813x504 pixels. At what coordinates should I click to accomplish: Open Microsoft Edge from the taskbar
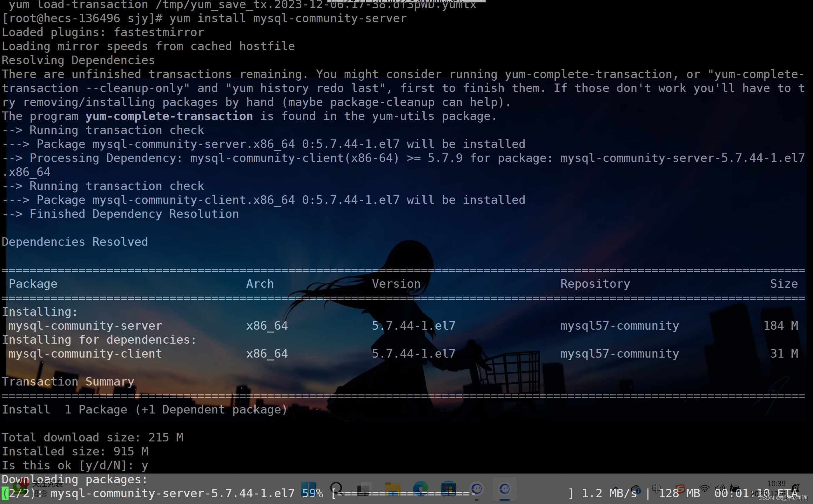tap(421, 489)
